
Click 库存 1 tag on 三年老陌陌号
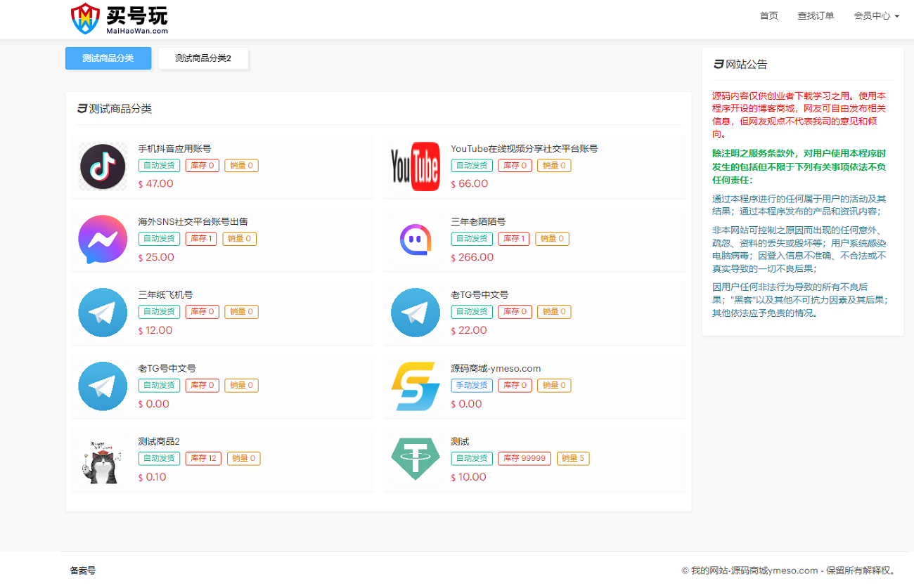514,239
